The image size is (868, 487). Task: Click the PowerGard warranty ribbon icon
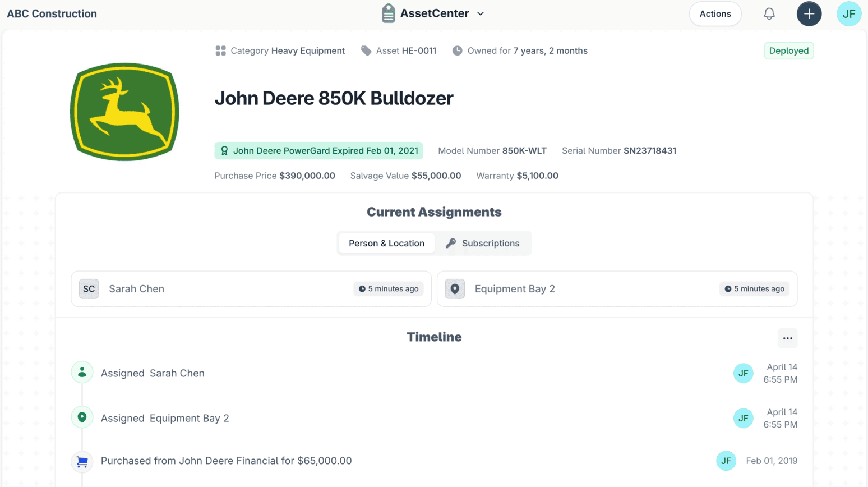(224, 151)
